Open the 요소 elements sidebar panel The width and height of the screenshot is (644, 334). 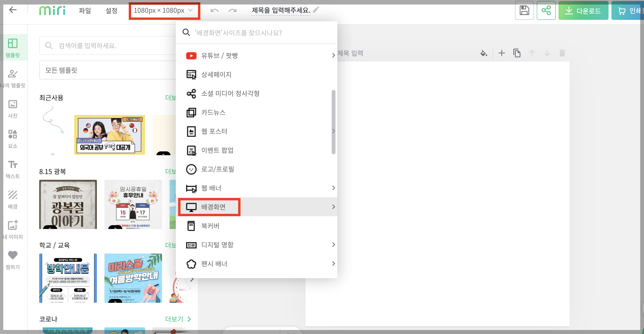tap(13, 139)
